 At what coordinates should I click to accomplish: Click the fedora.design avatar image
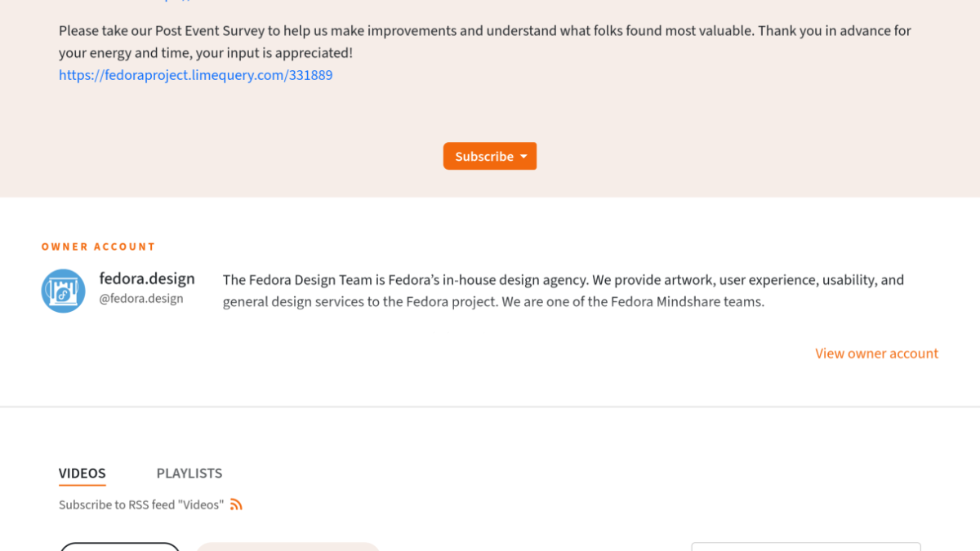coord(64,291)
